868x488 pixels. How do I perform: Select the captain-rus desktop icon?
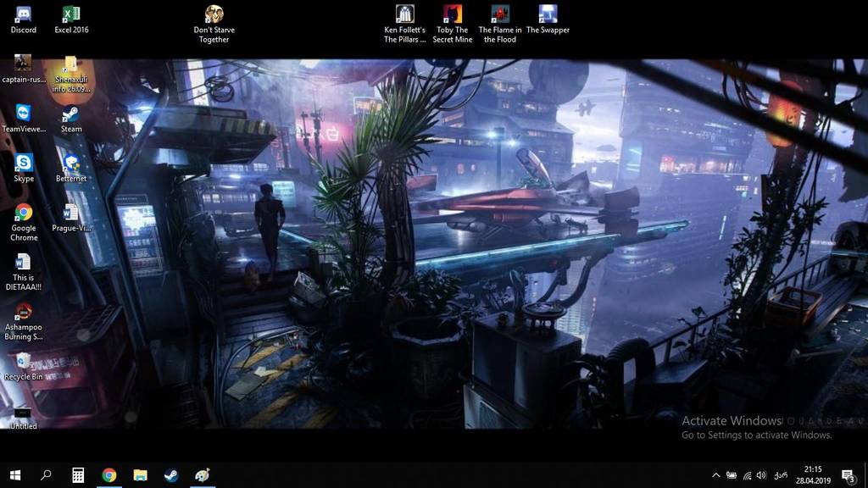point(23,69)
